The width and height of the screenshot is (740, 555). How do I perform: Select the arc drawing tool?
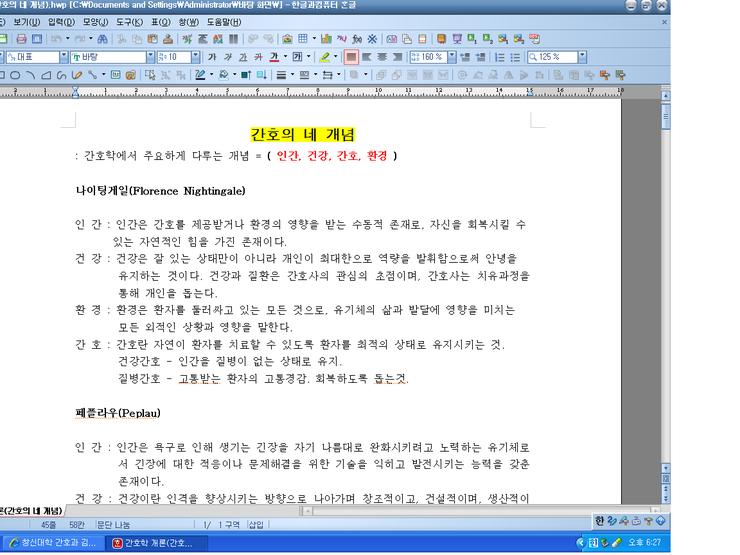tap(31, 75)
